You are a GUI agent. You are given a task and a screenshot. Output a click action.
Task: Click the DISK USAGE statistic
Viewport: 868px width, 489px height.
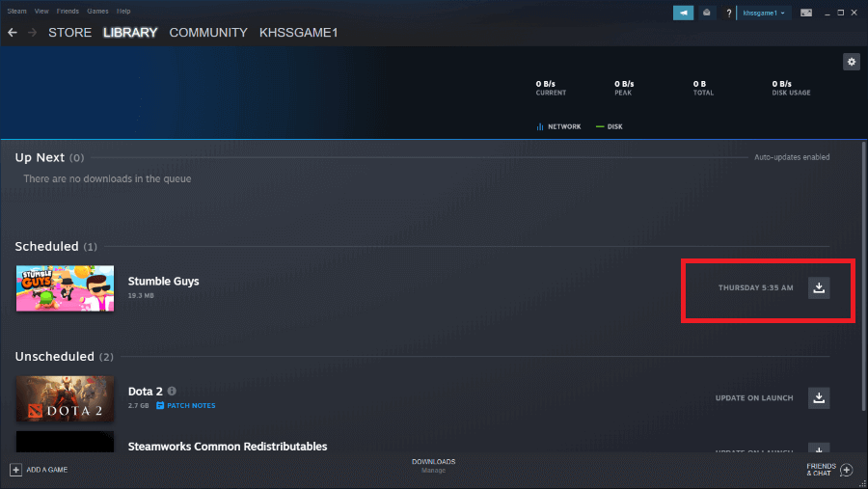791,88
